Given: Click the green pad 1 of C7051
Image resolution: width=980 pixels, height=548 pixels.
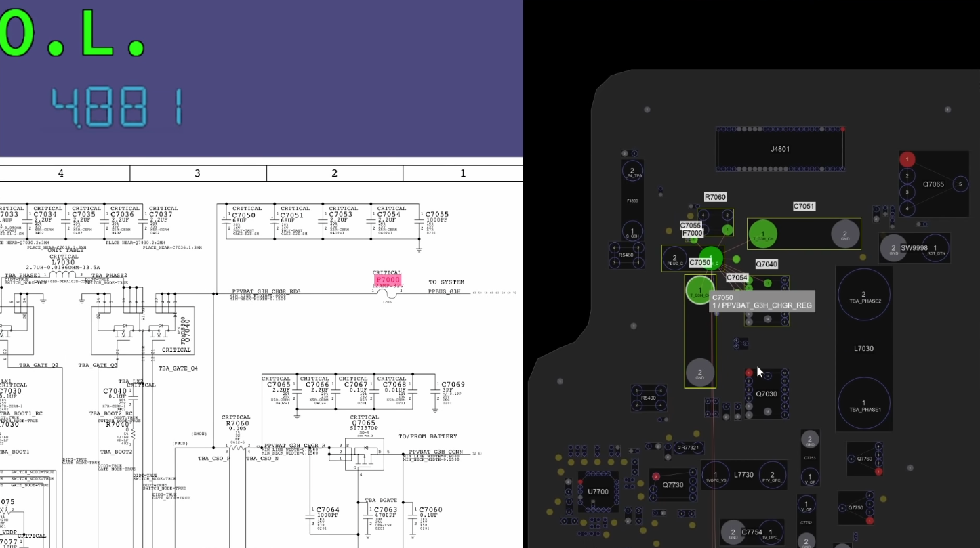Looking at the screenshot, I should point(762,234).
